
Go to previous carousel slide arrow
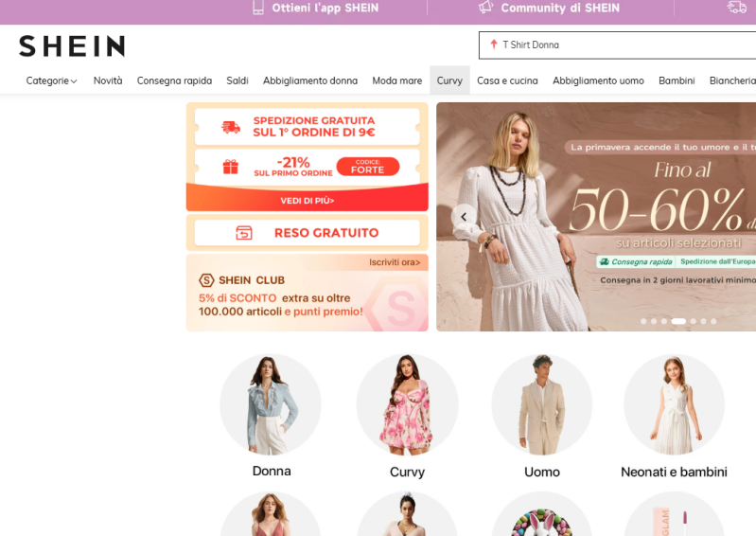(x=464, y=217)
